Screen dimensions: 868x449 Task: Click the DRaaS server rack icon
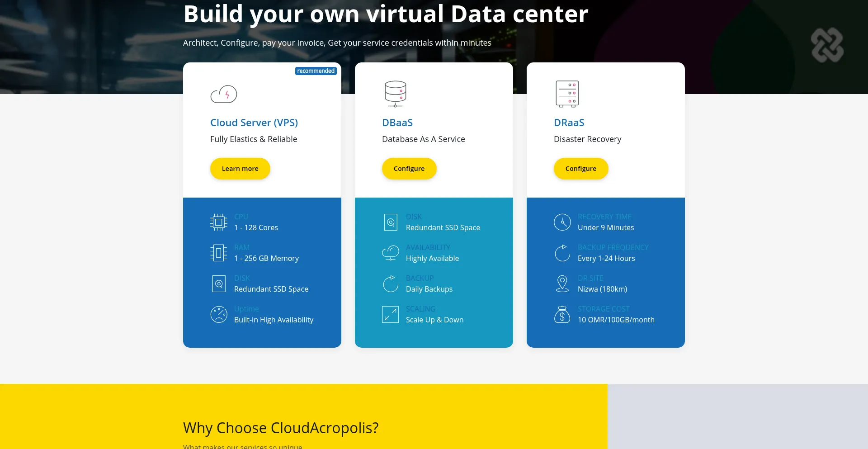coord(567,94)
